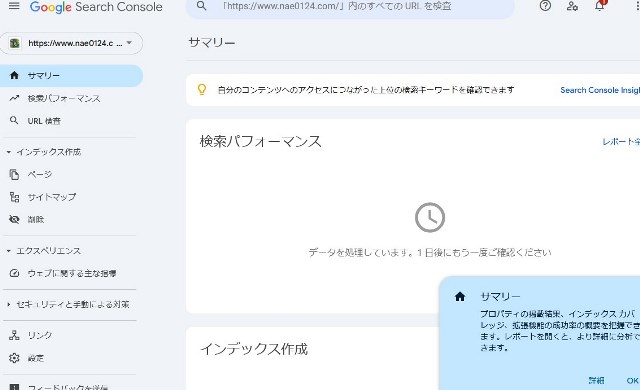Viewport: 640px width, 390px height.
Task: Click the lightbulb tip icon
Action: tap(202, 89)
